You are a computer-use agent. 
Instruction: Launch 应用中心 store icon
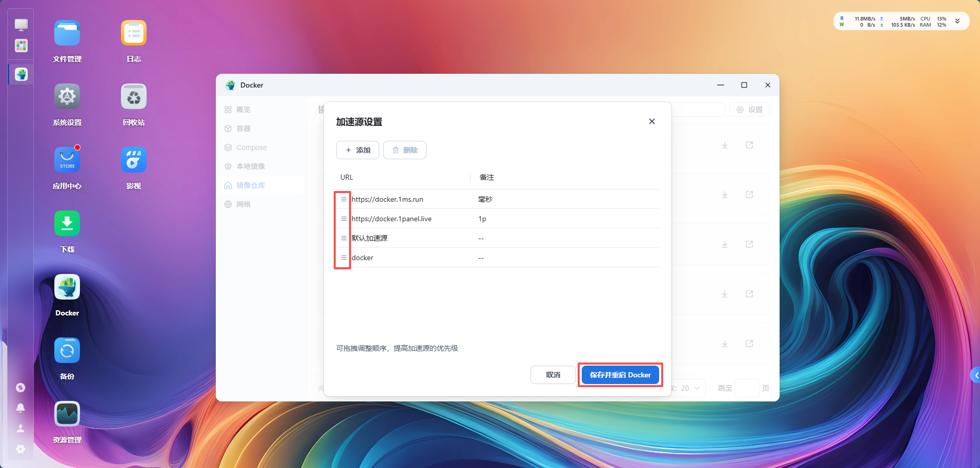(x=67, y=160)
